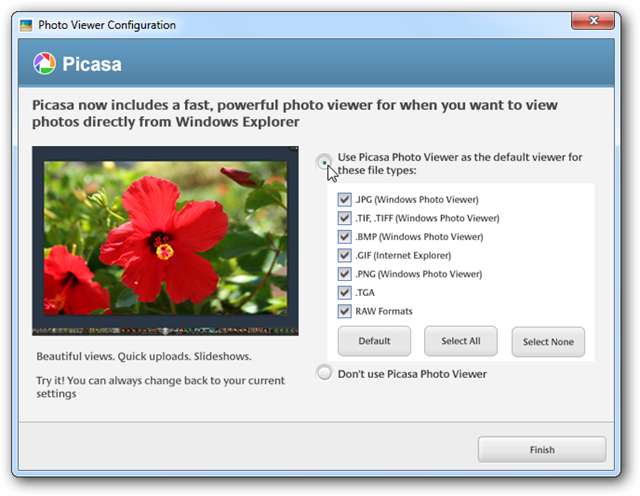Viewport: 640px width, 496px height.
Task: Uncheck the RAW Formats checkbox
Action: pos(344,311)
